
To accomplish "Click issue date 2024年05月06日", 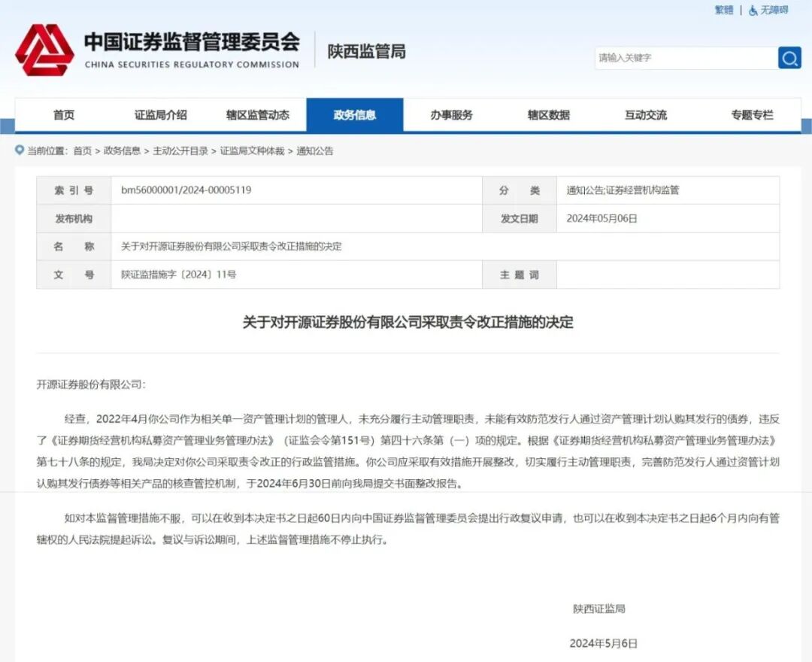I will pos(601,218).
